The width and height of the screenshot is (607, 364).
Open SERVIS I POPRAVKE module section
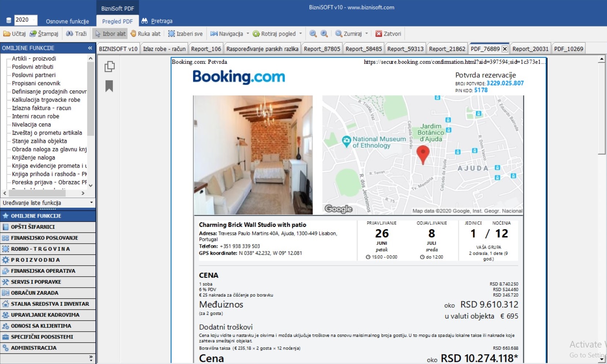pyautogui.click(x=48, y=282)
